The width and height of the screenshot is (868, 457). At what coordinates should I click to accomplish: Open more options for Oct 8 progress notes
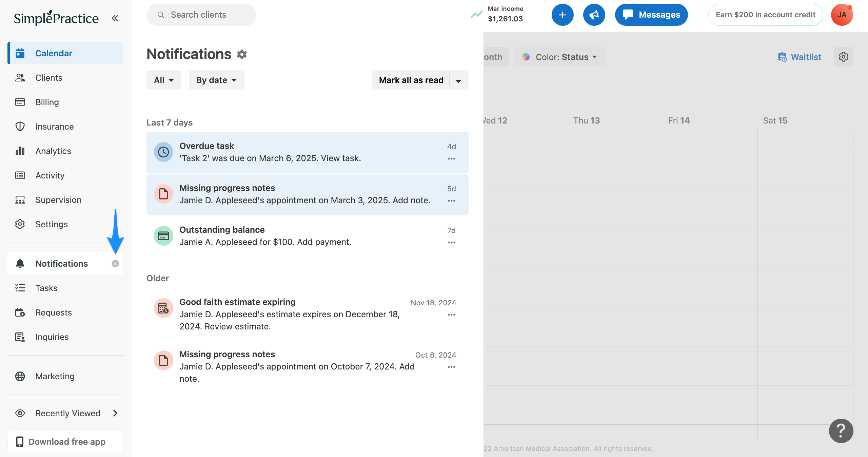point(451,367)
